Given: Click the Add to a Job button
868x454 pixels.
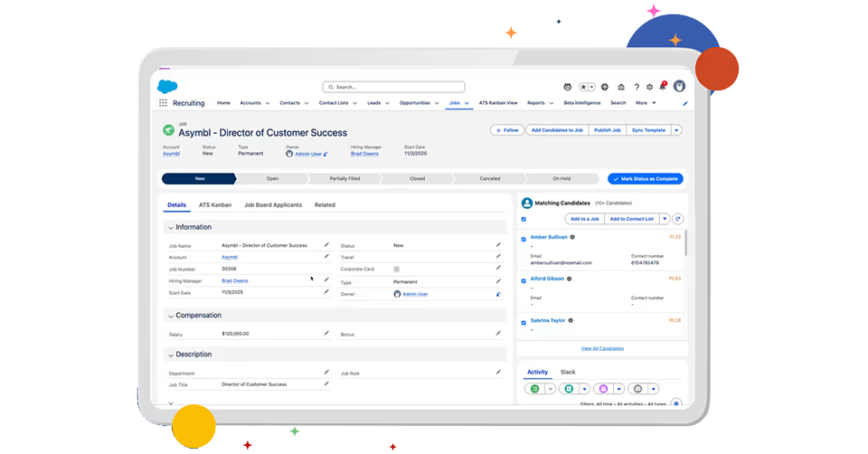Looking at the screenshot, I should 585,219.
